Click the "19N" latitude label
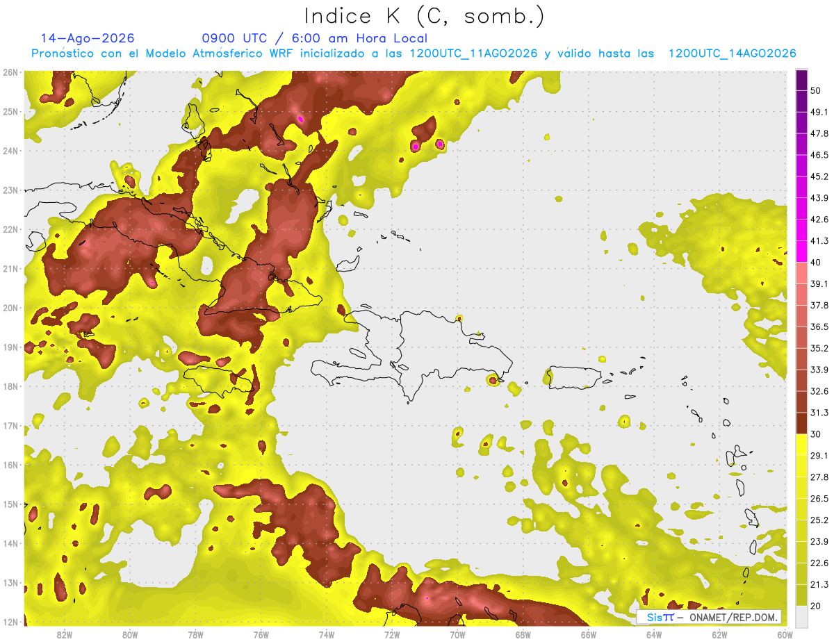Screen dimensions: 834x644 [10, 347]
